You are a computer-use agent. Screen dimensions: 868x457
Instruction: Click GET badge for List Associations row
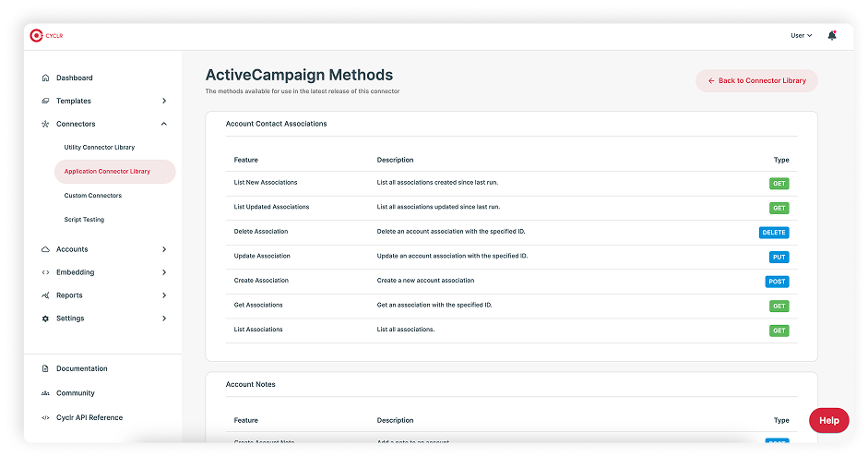pos(779,331)
